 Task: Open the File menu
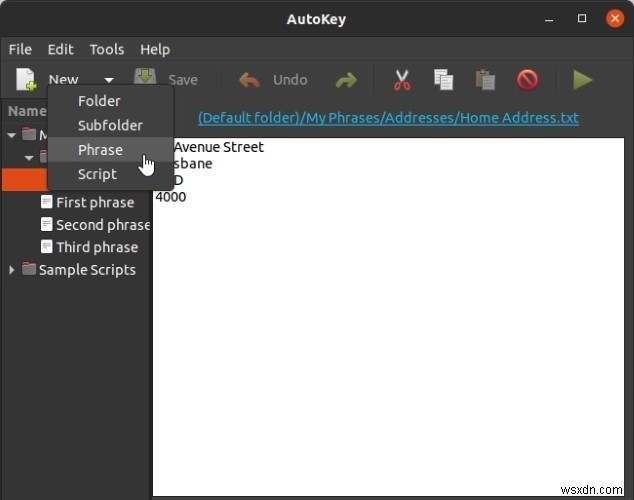[20, 49]
